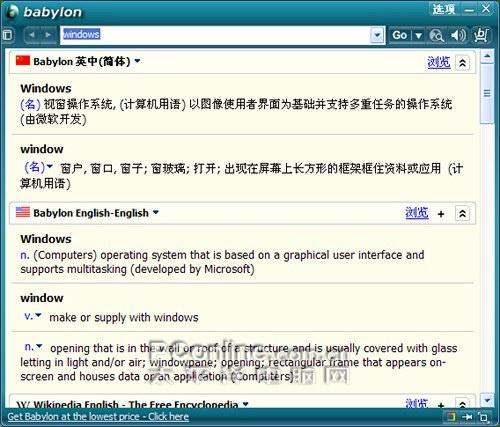Click plus icon in English-English header
This screenshot has width=500, height=427.
pos(441,214)
